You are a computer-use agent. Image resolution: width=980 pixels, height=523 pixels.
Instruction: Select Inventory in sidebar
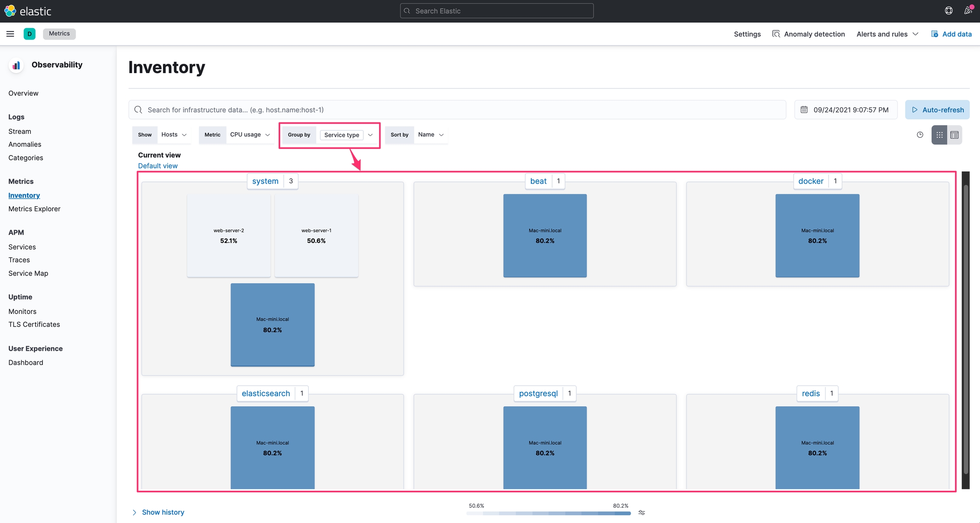pyautogui.click(x=24, y=196)
